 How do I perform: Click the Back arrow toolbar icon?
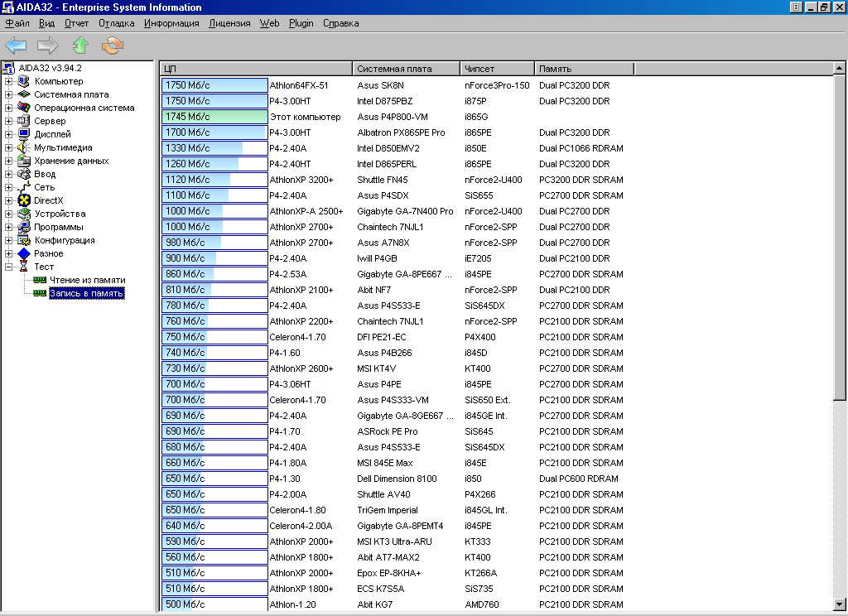tap(16, 46)
